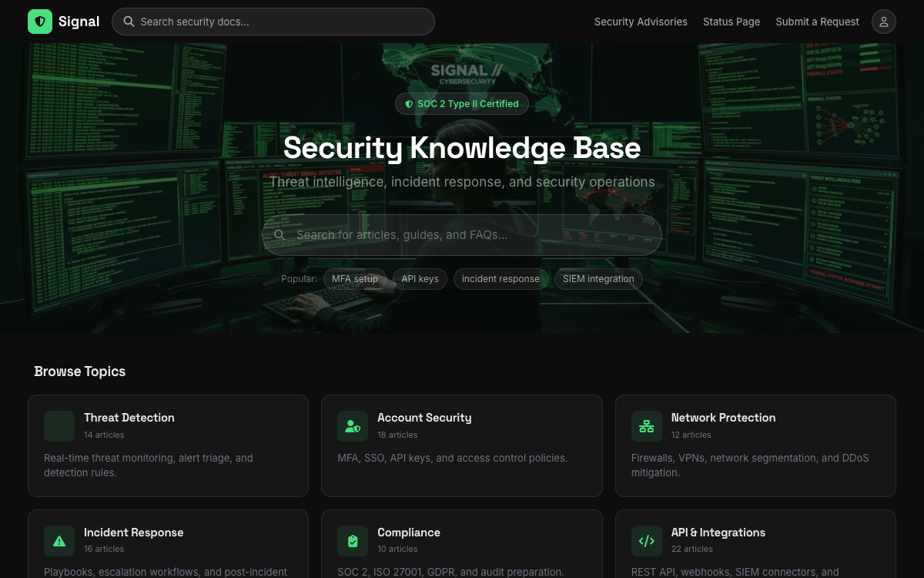The width and height of the screenshot is (924, 578).
Task: Click the '12 articles' count text
Action: click(691, 435)
